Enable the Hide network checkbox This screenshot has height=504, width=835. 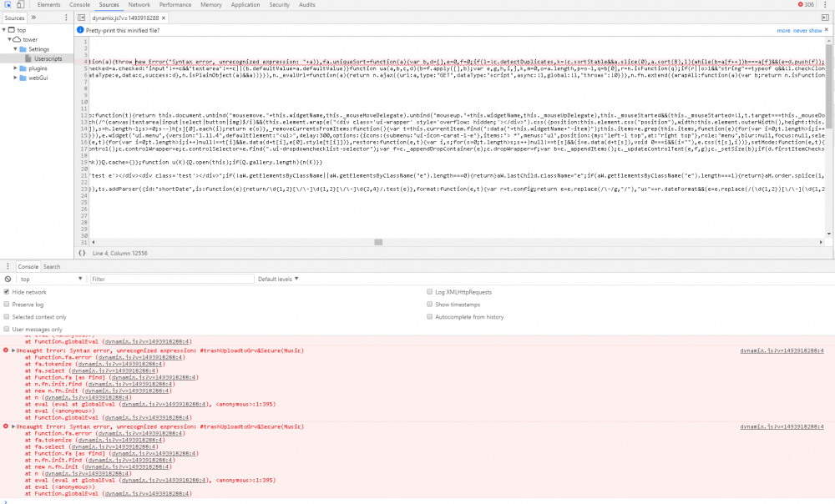pos(7,292)
